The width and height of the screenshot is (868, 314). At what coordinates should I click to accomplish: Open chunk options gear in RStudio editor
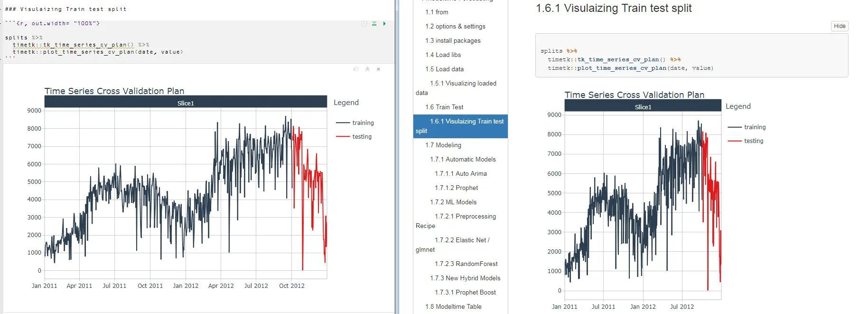click(x=364, y=23)
